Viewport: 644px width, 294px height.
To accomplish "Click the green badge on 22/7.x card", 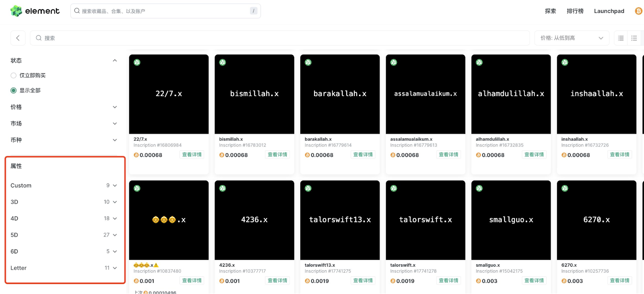I will (137, 62).
